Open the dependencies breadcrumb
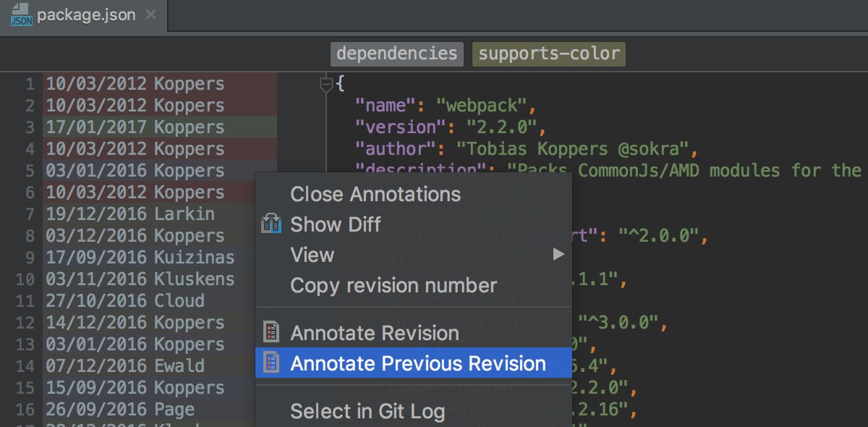Image resolution: width=868 pixels, height=427 pixels. coord(397,54)
